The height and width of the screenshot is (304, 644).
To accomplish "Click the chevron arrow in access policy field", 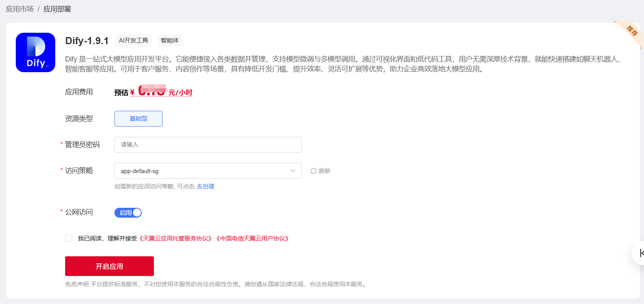I will coord(293,171).
